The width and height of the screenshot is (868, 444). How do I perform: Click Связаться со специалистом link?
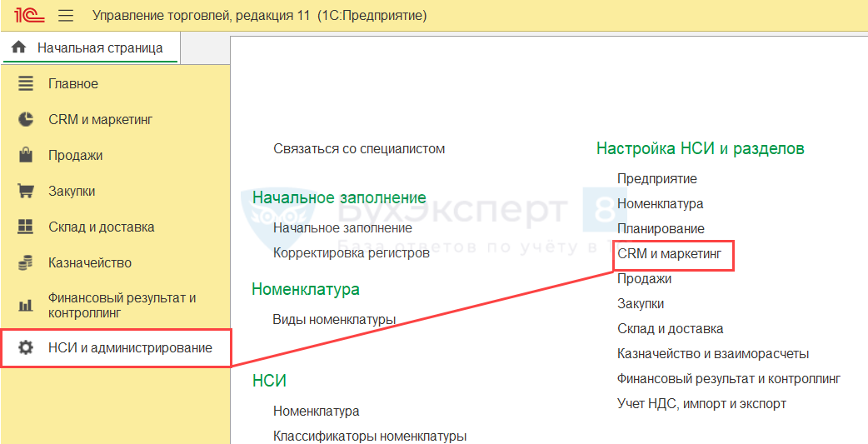click(x=359, y=149)
